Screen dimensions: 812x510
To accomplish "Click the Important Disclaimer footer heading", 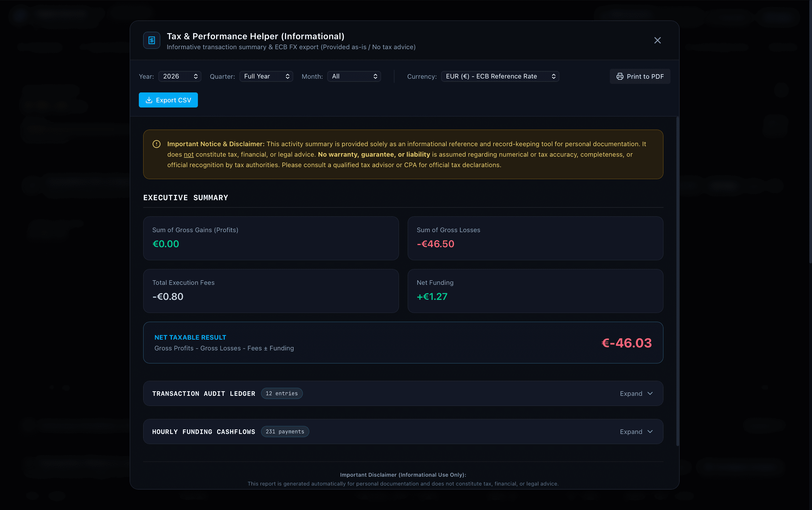I will 403,475.
